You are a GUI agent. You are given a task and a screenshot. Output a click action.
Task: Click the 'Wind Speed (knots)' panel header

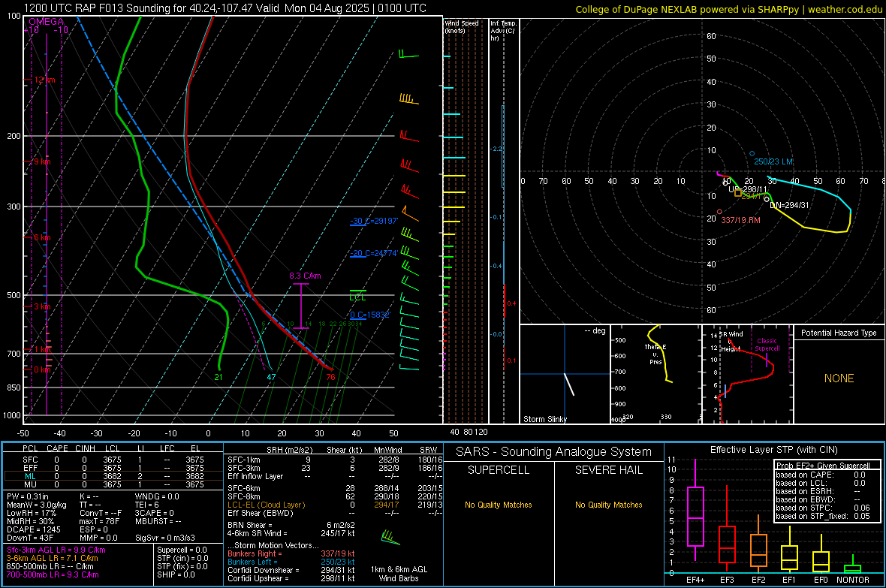(462, 26)
